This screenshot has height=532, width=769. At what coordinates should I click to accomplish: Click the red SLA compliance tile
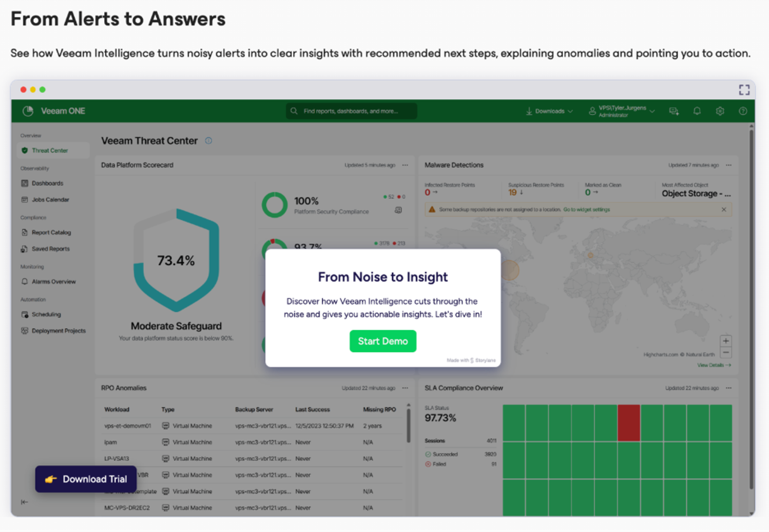tap(628, 423)
